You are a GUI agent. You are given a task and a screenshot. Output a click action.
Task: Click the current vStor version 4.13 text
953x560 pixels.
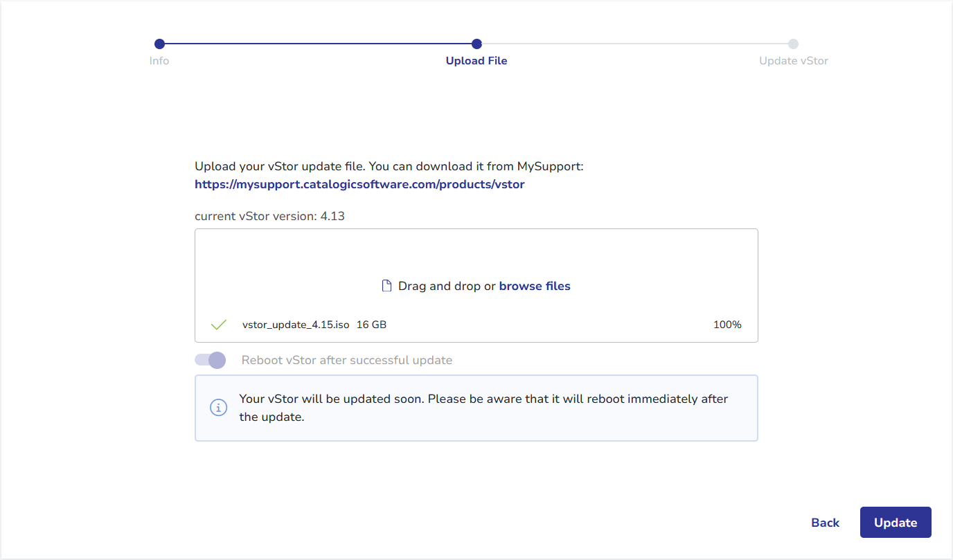point(269,216)
